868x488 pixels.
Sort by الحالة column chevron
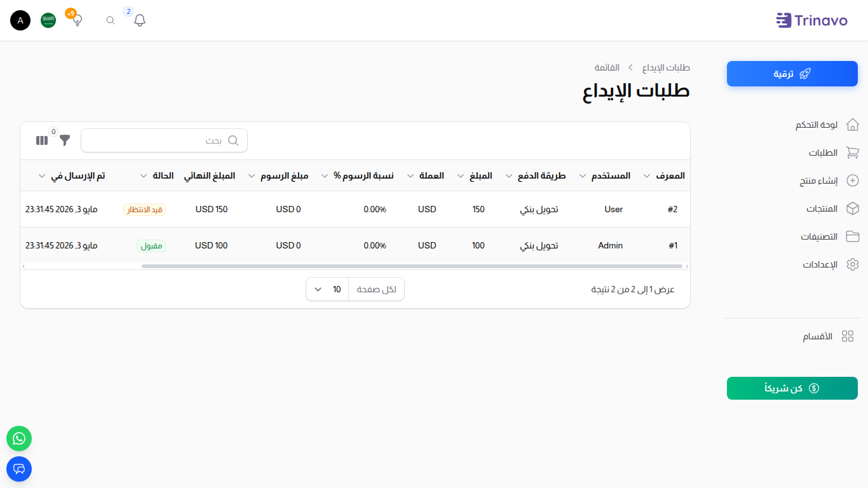tap(143, 176)
